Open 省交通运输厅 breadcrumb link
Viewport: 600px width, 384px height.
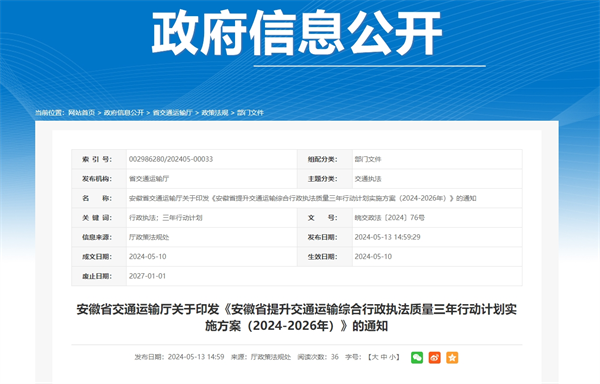pyautogui.click(x=172, y=112)
